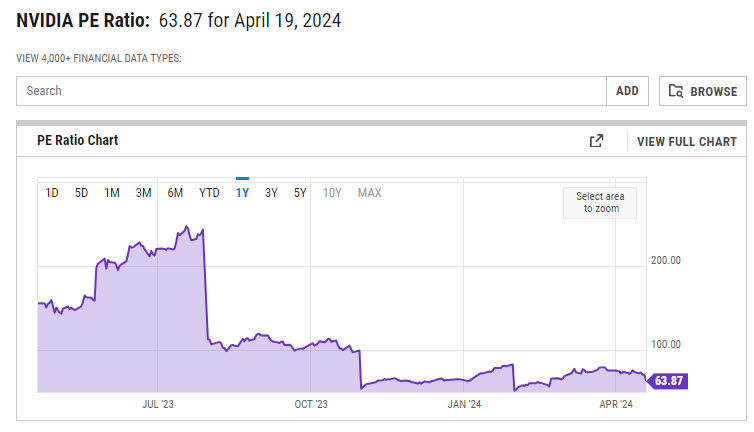Image resolution: width=754 pixels, height=432 pixels.
Task: Select the 5D time range
Action: coord(81,193)
